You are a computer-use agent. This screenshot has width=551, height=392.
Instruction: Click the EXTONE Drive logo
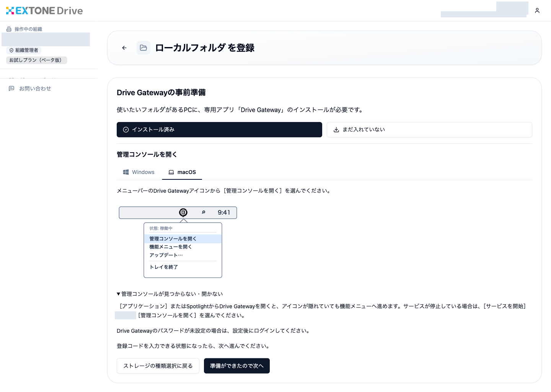(x=44, y=11)
